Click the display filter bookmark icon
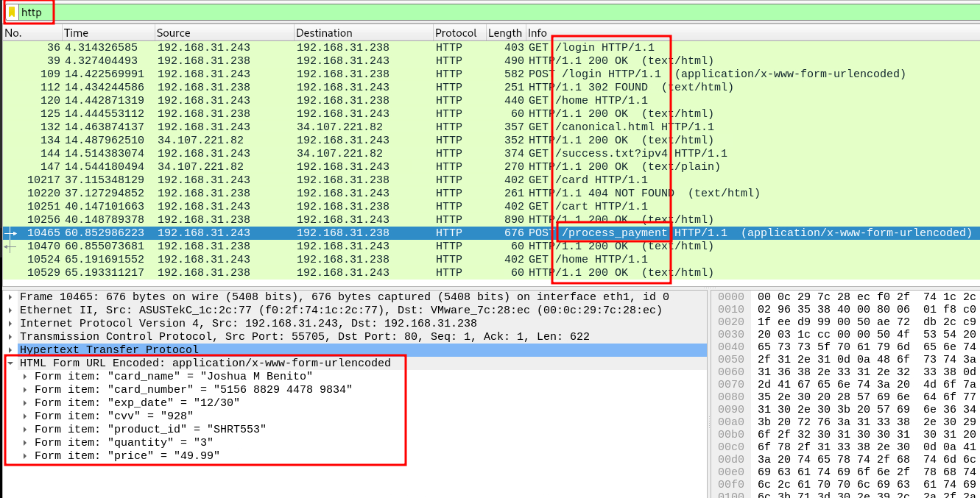 (12, 12)
